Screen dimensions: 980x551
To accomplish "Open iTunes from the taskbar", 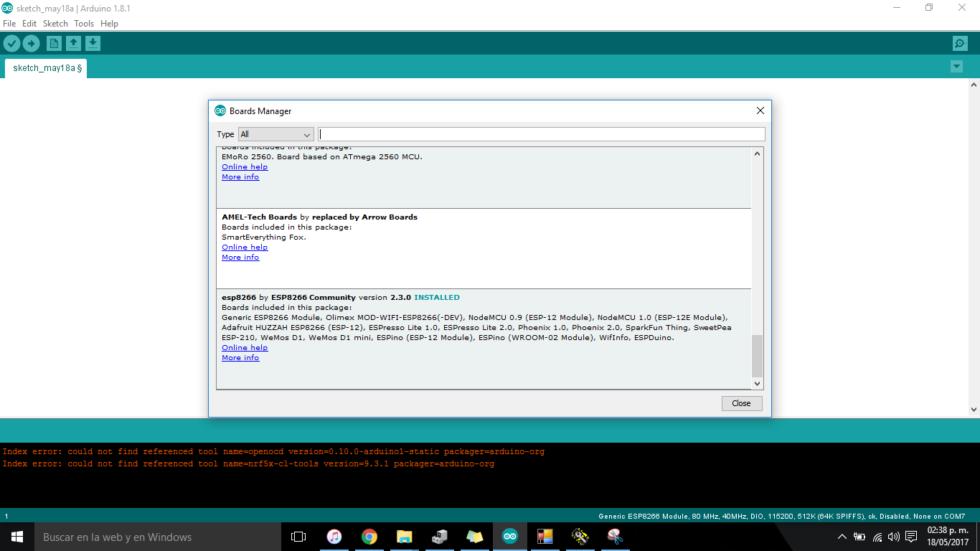I will click(334, 537).
